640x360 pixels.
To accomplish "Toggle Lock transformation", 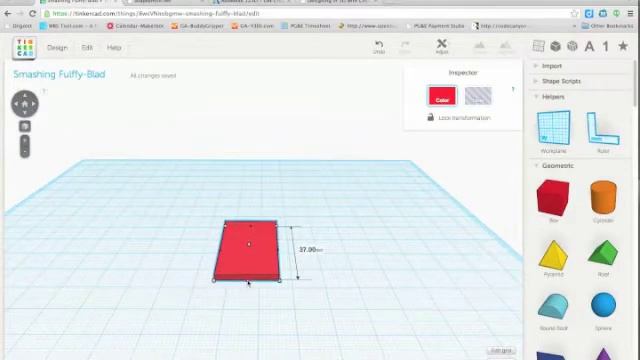I will [459, 118].
